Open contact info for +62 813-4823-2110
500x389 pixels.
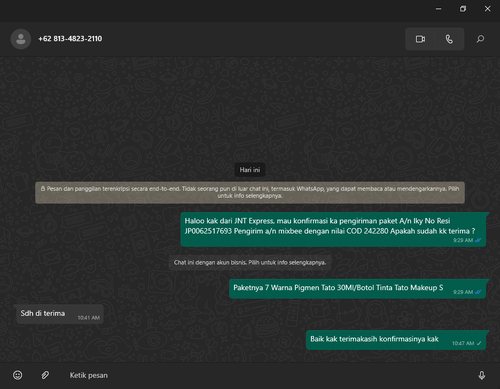pos(70,39)
